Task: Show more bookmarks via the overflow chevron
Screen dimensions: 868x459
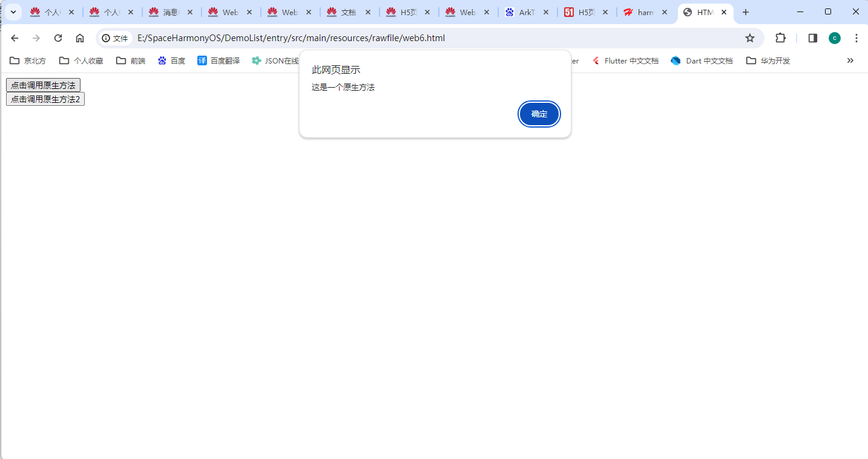Action: pos(850,60)
